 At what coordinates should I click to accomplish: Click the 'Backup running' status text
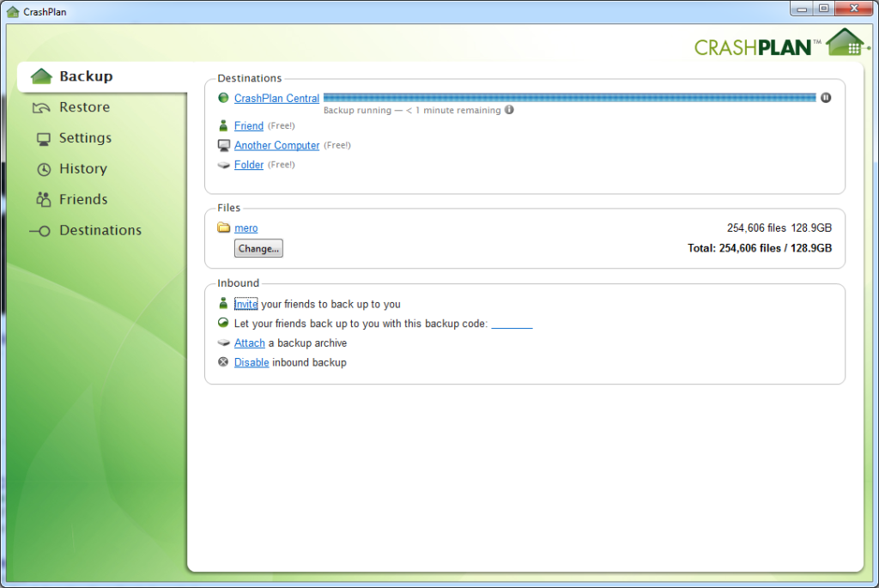point(412,111)
